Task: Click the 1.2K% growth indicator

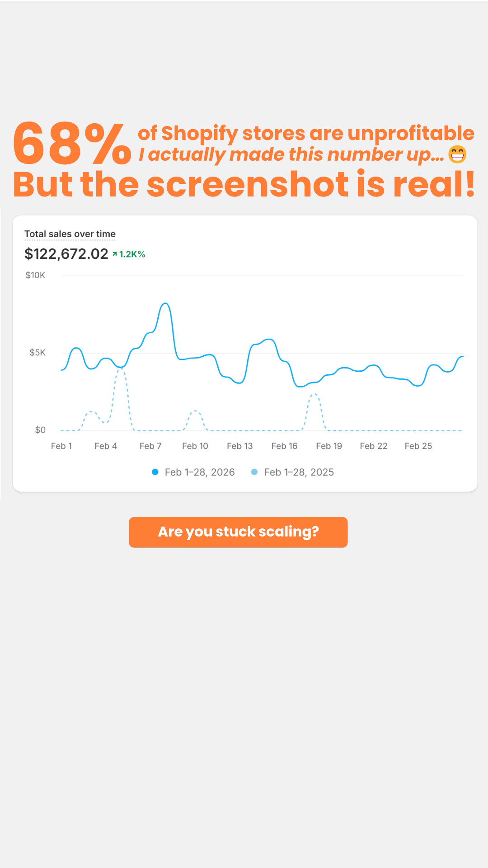Action: click(132, 254)
